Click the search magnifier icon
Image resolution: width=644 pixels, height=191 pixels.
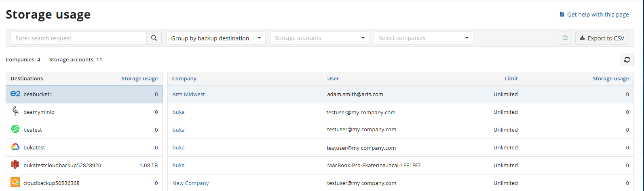click(x=154, y=38)
